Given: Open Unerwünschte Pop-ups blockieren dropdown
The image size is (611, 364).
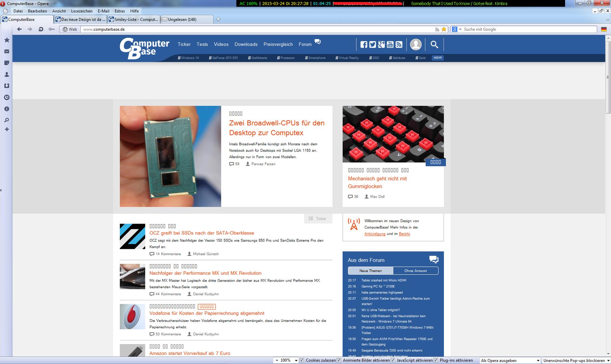Looking at the screenshot, I should [x=576, y=361].
